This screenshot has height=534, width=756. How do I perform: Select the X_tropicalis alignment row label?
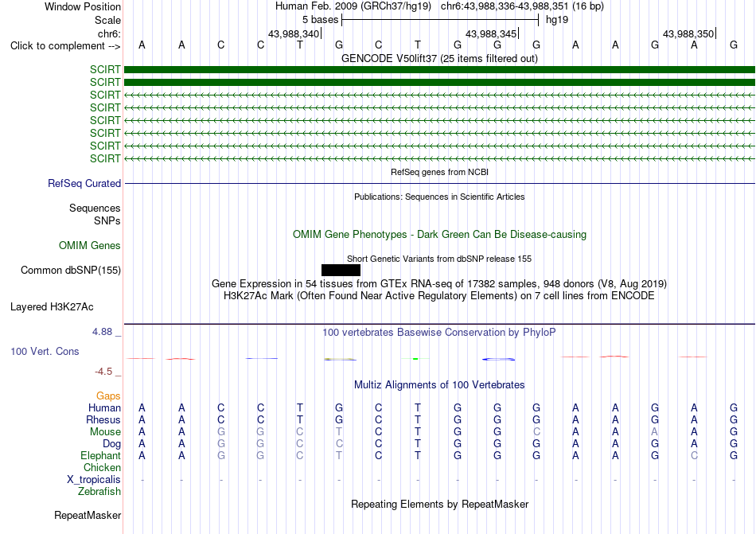pos(94,480)
